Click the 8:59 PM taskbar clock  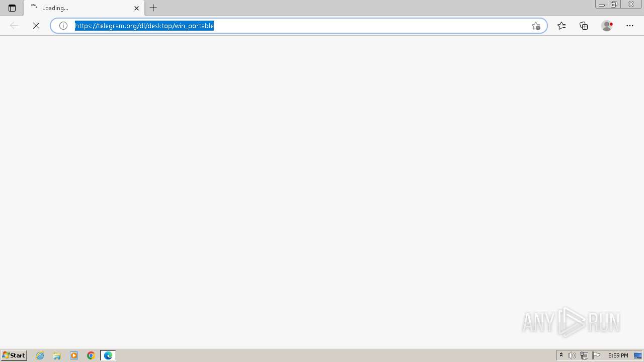618,355
